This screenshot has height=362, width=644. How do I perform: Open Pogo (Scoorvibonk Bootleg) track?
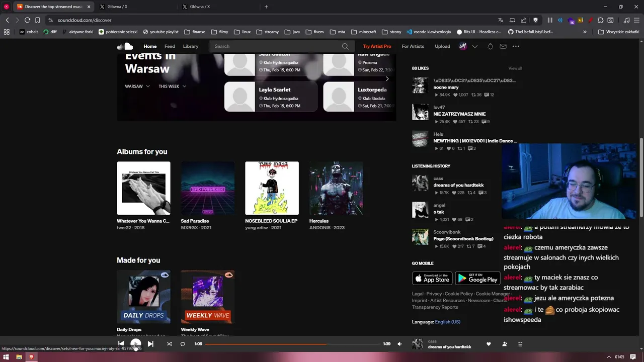point(463,239)
